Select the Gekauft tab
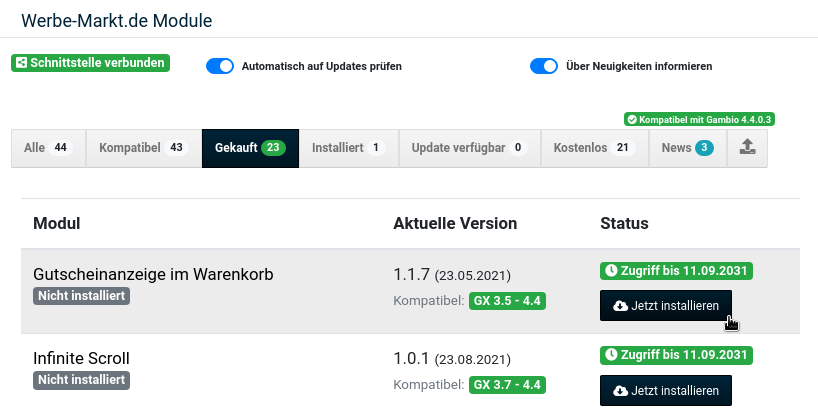Image resolution: width=818 pixels, height=415 pixels. (250, 148)
